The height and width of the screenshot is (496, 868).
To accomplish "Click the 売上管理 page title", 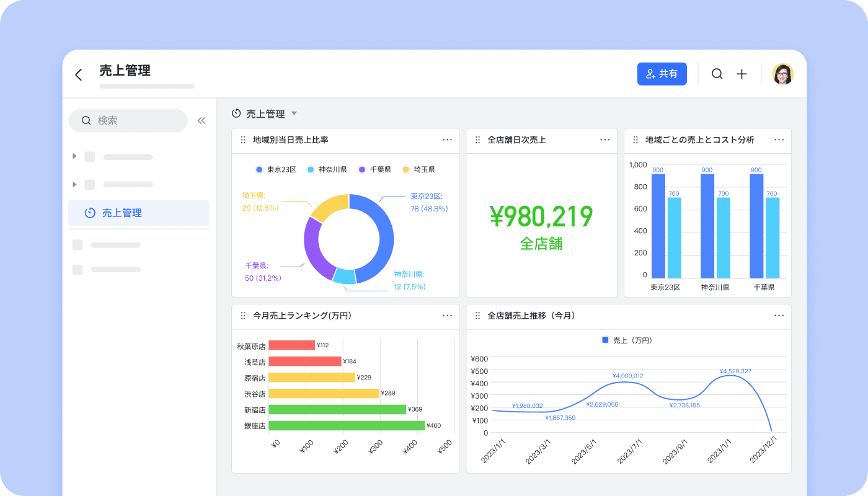I will [125, 71].
